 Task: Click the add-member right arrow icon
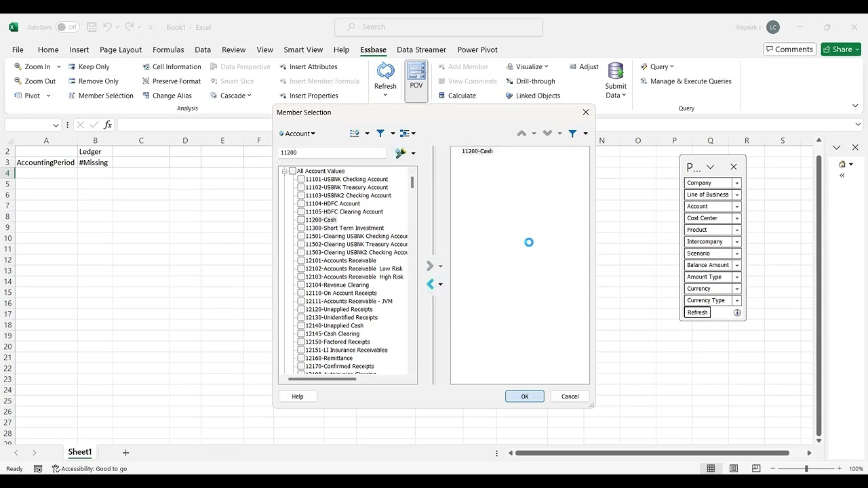(430, 266)
